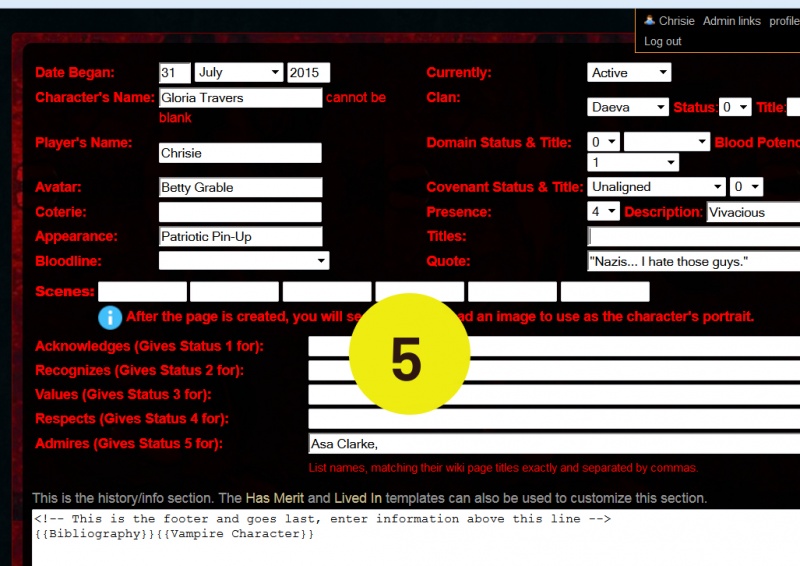Open the Covenant Status number dropdown
The width and height of the screenshot is (800, 566).
pos(746,187)
